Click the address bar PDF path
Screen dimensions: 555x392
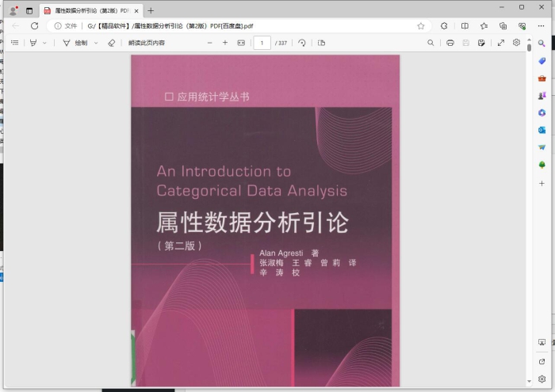point(170,26)
